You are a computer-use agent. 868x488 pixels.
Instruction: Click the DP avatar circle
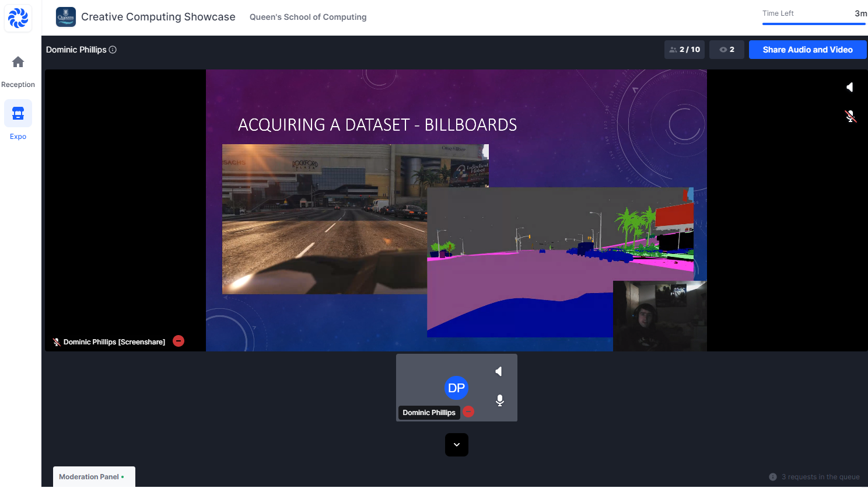(x=456, y=388)
